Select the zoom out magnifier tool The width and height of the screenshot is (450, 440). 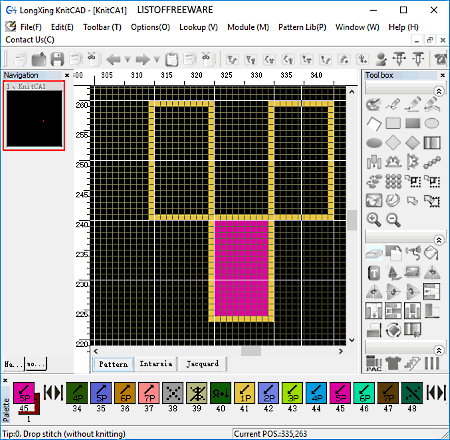[393, 220]
